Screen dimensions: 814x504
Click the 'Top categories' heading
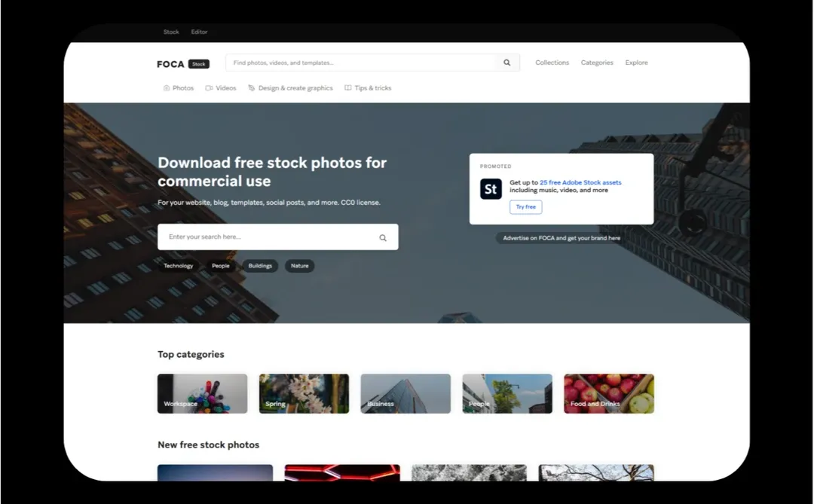coord(191,355)
